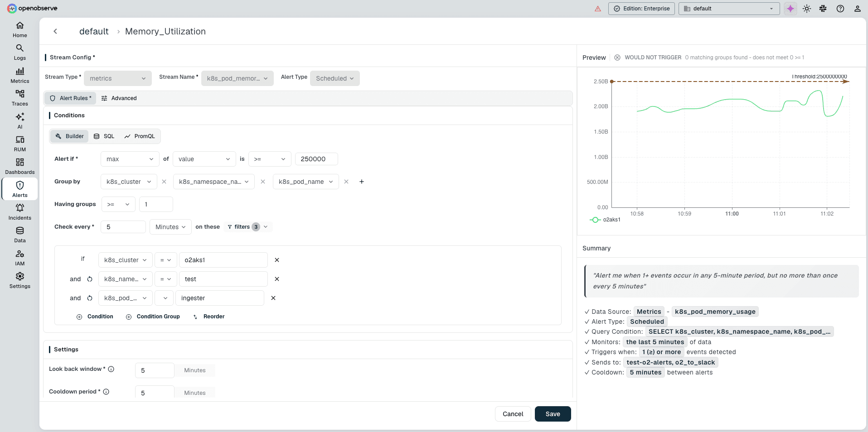Add another group by field with plus
868x432 pixels.
(x=362, y=182)
